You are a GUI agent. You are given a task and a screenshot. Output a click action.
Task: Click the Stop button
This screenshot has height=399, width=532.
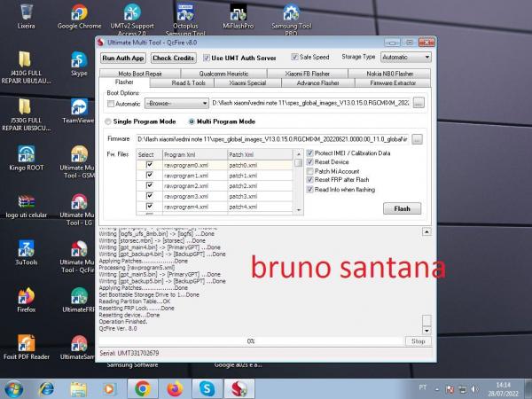[418, 341]
